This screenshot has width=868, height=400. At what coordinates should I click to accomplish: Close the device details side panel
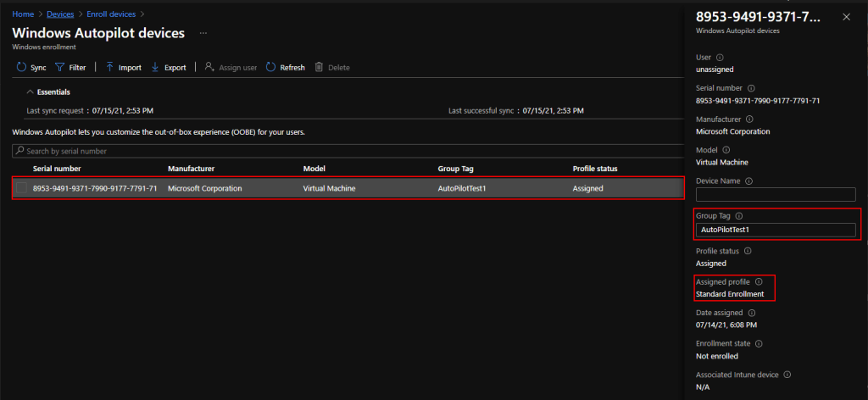click(844, 16)
